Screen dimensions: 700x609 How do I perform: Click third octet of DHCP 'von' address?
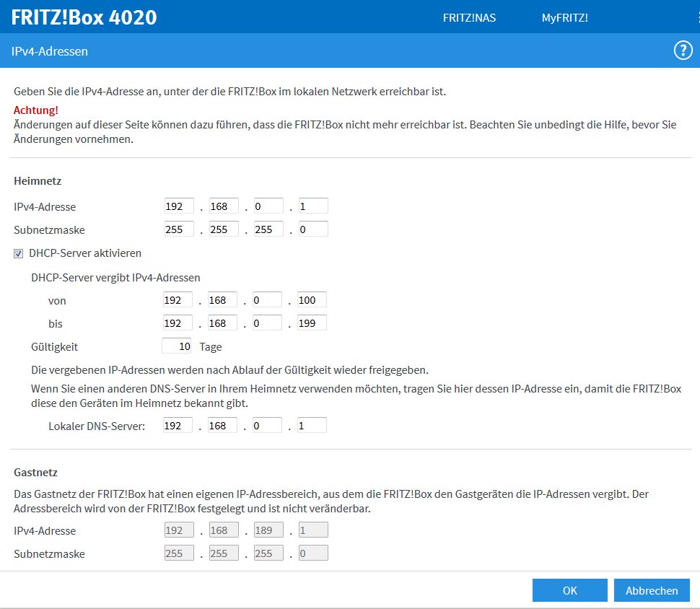point(267,299)
